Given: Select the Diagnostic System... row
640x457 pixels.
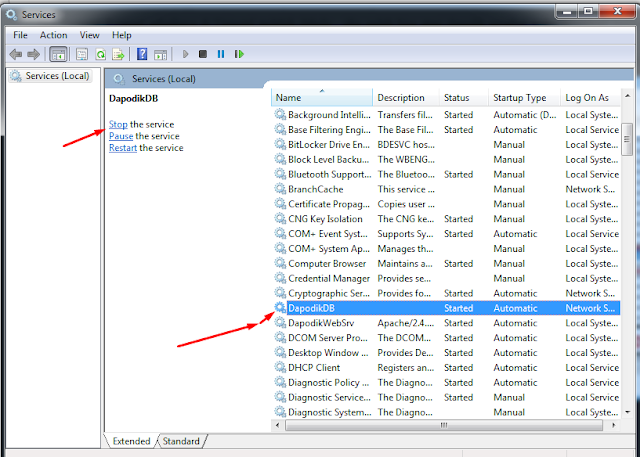Looking at the screenshot, I should (x=446, y=412).
